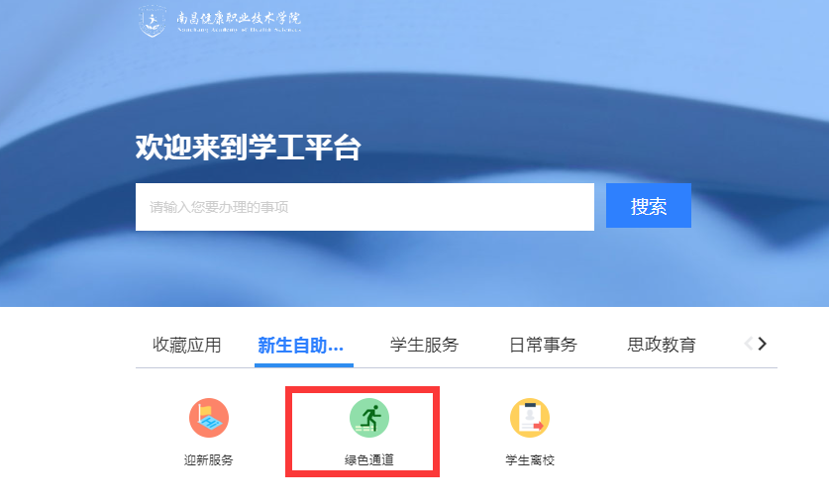Viewport: 829px width, 504px height.
Task: Switch to the 学生服务 tab
Action: tap(424, 345)
